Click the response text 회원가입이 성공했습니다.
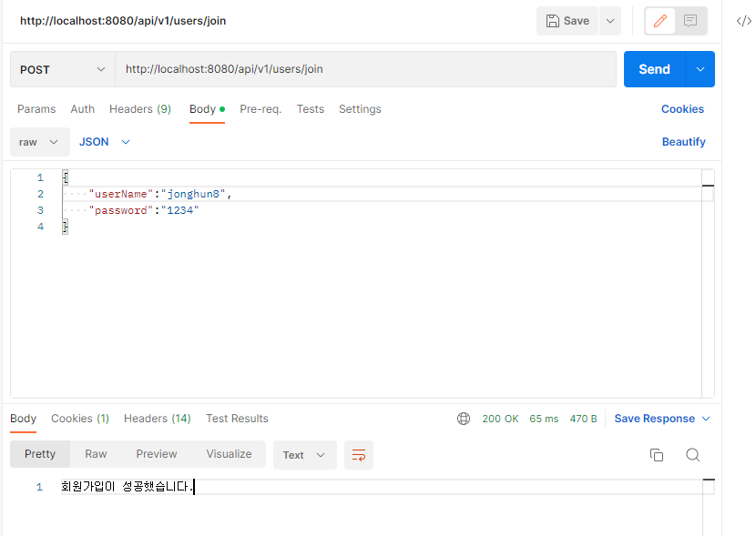756x536 pixels. [127, 487]
